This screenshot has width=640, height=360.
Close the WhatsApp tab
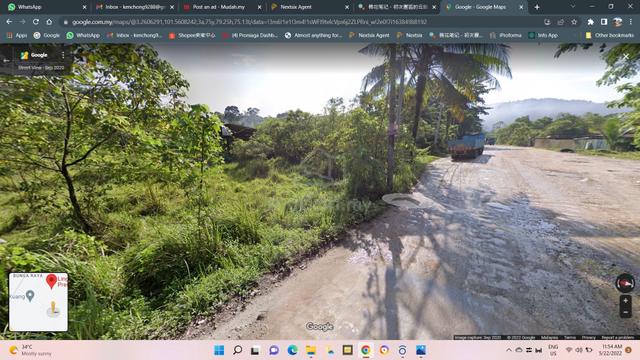(84, 7)
